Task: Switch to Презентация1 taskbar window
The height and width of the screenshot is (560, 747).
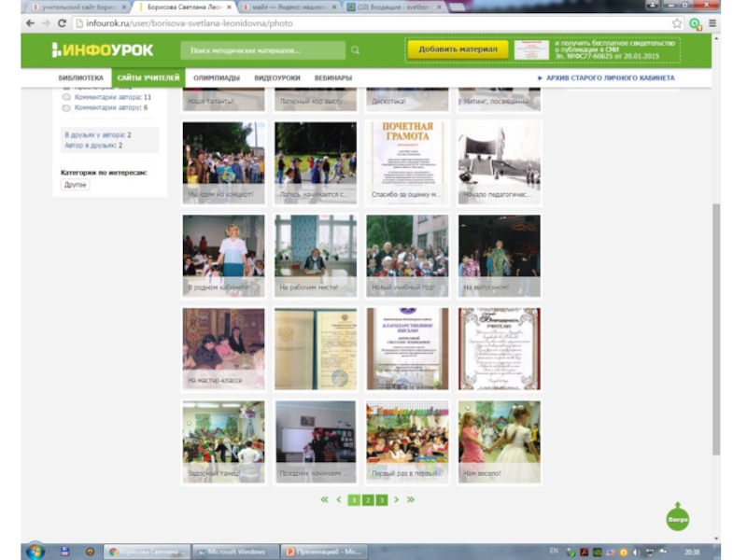Action: 324,552
